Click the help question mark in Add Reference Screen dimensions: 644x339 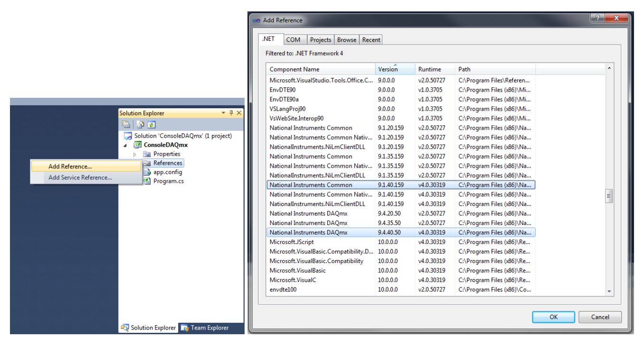[x=597, y=18]
